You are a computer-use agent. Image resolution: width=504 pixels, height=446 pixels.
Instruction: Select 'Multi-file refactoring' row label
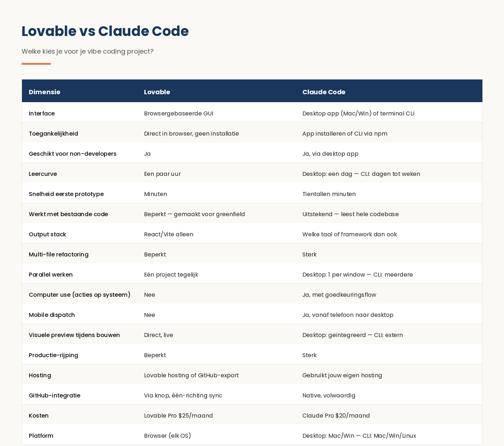point(59,255)
